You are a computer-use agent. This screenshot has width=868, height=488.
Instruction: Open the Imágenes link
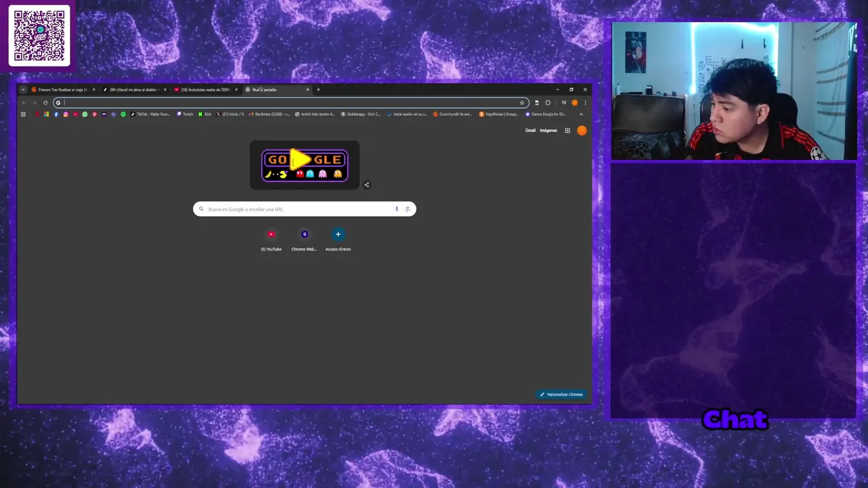pyautogui.click(x=548, y=130)
